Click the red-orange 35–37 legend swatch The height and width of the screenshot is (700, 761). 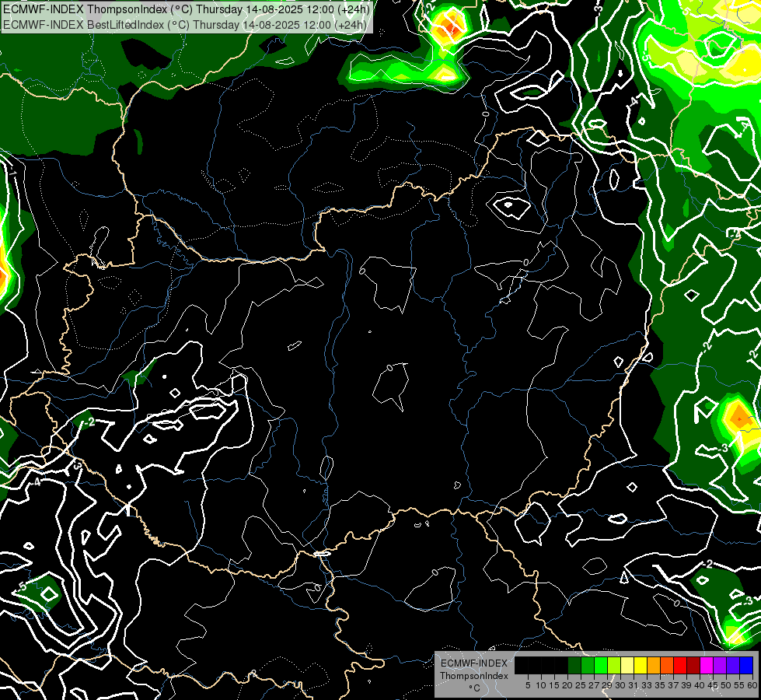pos(667,665)
